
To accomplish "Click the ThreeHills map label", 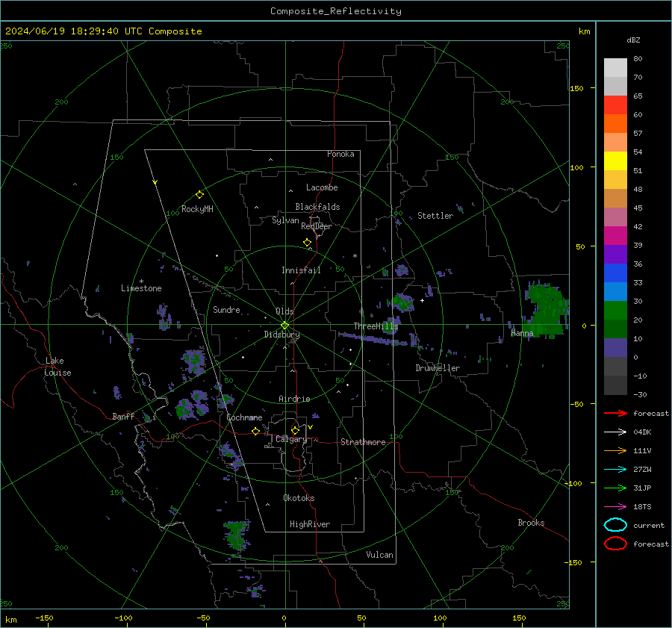I will click(x=376, y=326).
